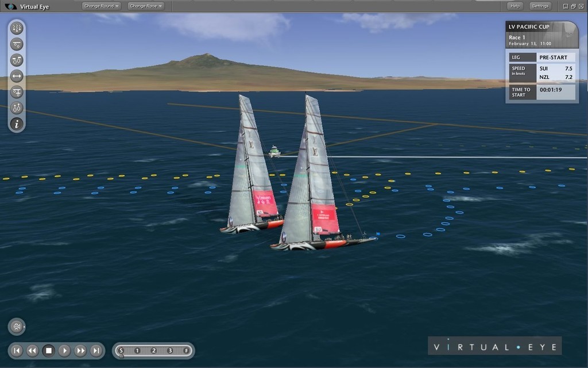Viewport: 588px width, 368px height.
Task: Fast forward the race replay
Action: point(80,351)
